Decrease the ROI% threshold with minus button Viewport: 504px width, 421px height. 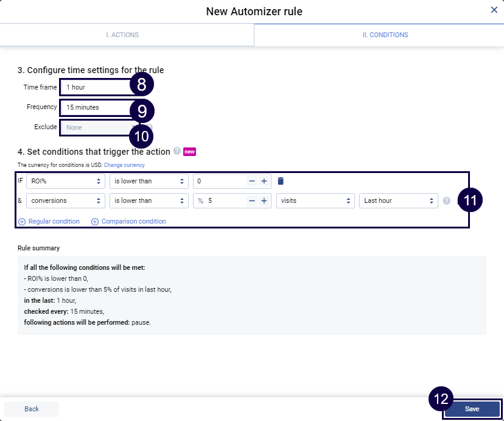(x=251, y=181)
